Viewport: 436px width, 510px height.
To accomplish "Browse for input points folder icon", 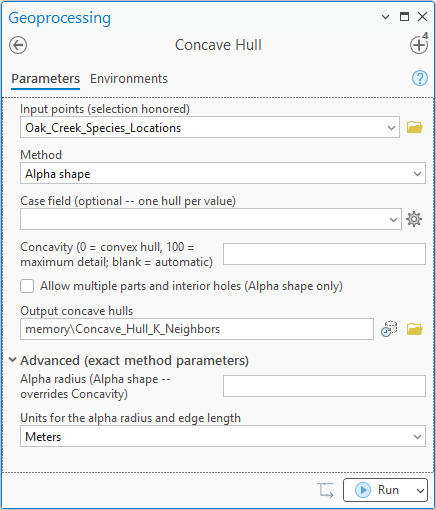I will click(x=415, y=127).
